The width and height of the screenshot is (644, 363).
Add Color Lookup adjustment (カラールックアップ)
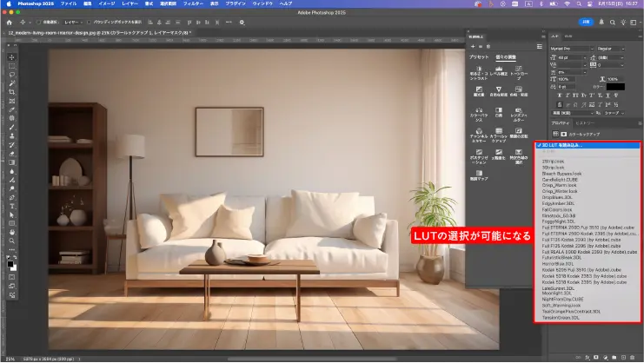pyautogui.click(x=499, y=135)
